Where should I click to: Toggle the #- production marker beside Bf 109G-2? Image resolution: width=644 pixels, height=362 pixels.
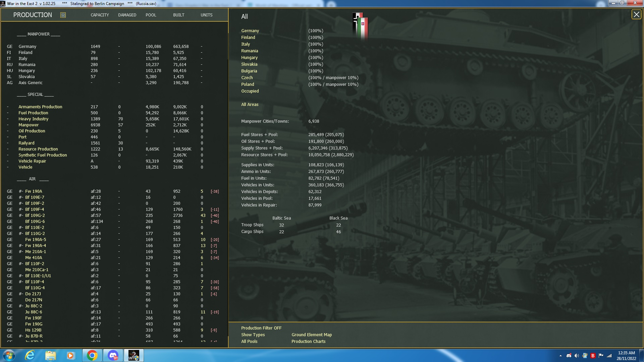click(20, 216)
